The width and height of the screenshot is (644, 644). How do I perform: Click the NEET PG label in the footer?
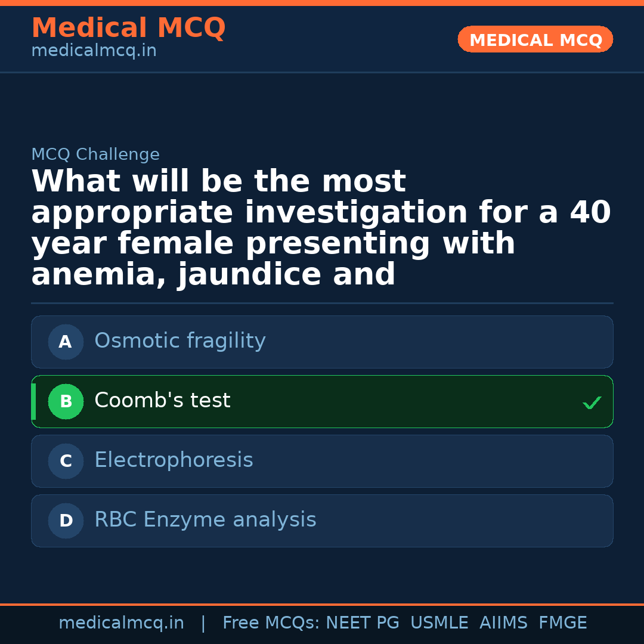pos(363,623)
